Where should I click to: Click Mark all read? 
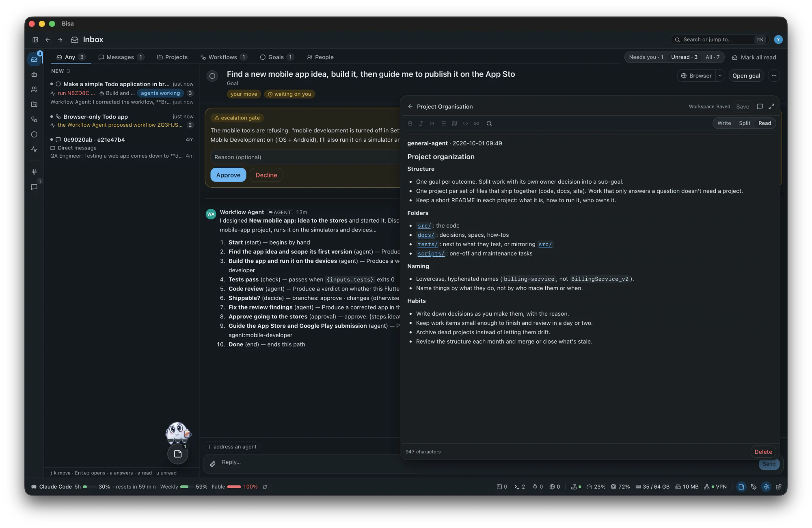tap(754, 57)
